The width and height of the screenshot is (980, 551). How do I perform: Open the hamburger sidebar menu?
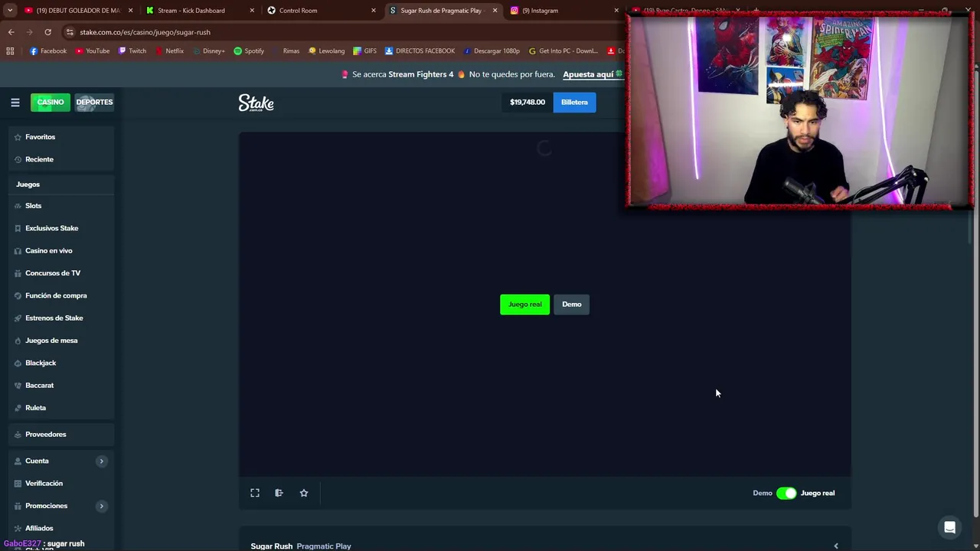(x=15, y=103)
